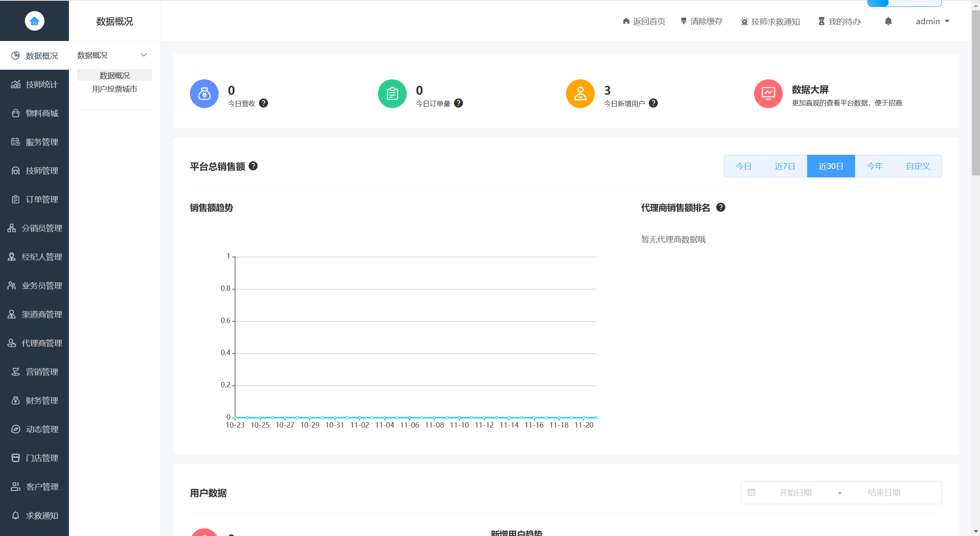Click help icon beside 今日营收
Image resolution: width=980 pixels, height=536 pixels.
(x=263, y=103)
